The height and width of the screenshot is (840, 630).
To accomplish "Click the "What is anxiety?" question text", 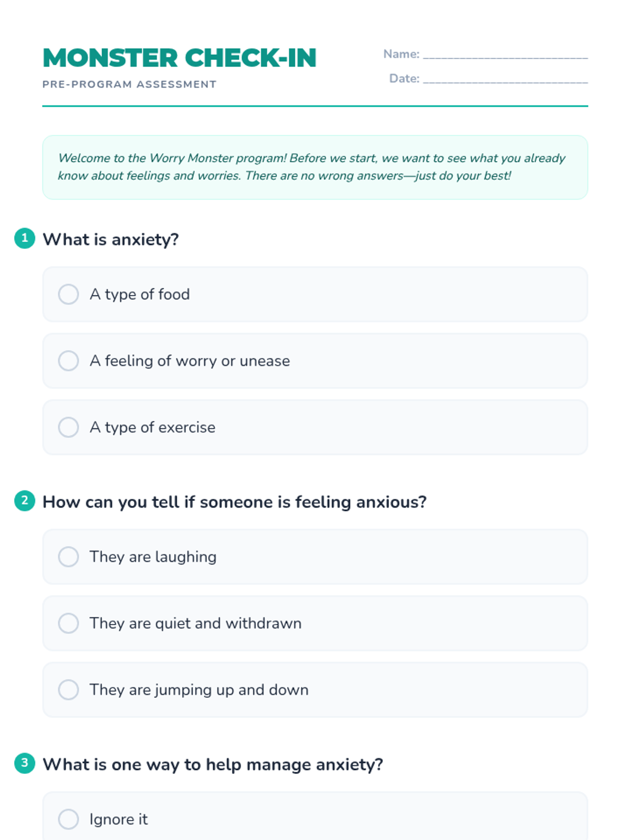I will point(111,240).
